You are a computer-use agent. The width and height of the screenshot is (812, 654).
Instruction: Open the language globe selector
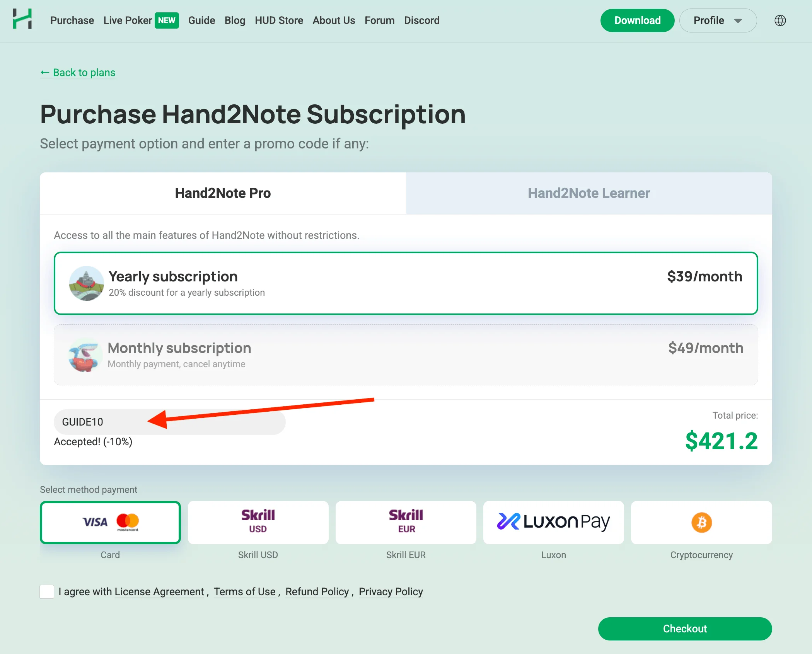[x=781, y=20]
